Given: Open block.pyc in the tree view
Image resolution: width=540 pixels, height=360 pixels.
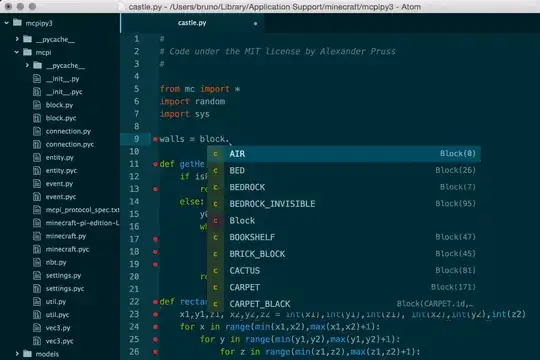Looking at the screenshot, I should (x=61, y=118).
